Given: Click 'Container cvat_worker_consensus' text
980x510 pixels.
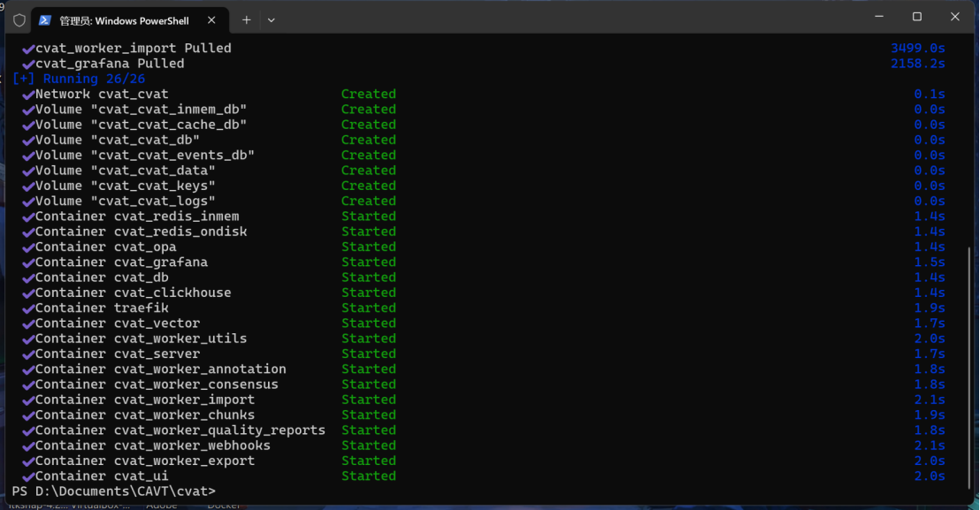Looking at the screenshot, I should [x=157, y=384].
